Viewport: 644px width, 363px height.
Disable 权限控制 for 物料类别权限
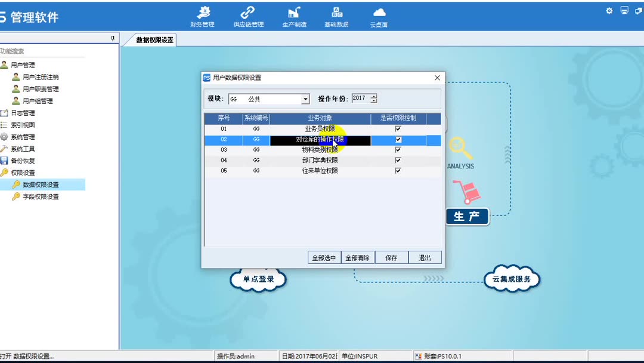[398, 149]
